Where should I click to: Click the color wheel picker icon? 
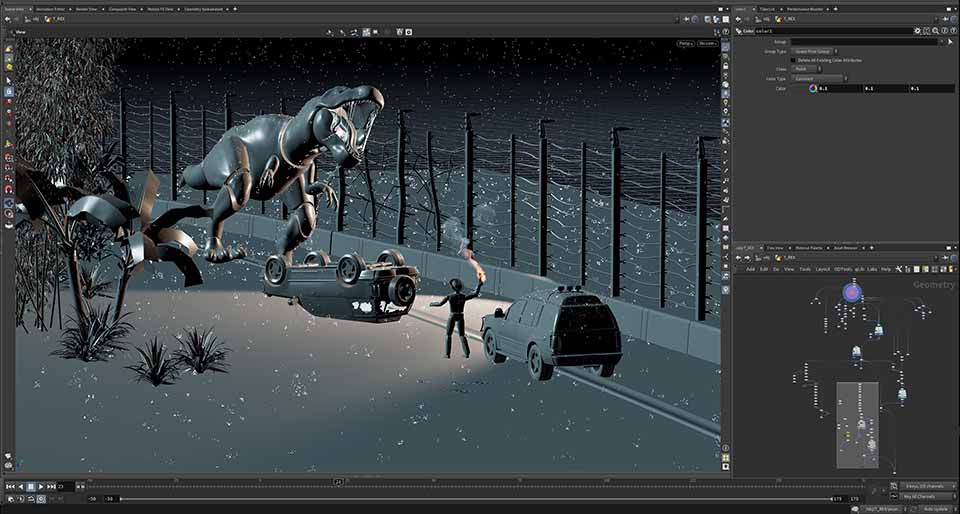coord(813,88)
